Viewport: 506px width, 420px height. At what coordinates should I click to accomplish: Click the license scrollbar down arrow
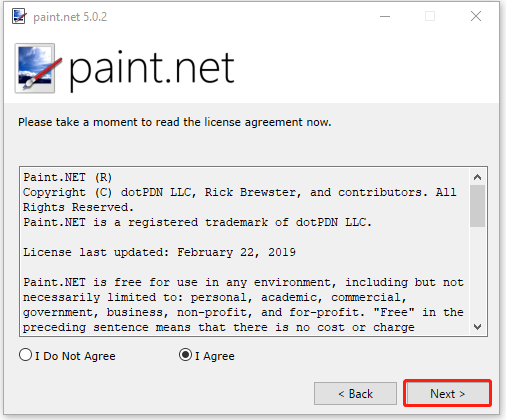coord(477,327)
